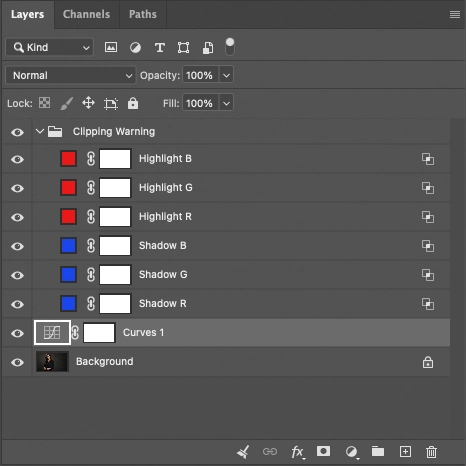Create a new layer button
Viewport: 466px width, 466px height.
(405, 452)
